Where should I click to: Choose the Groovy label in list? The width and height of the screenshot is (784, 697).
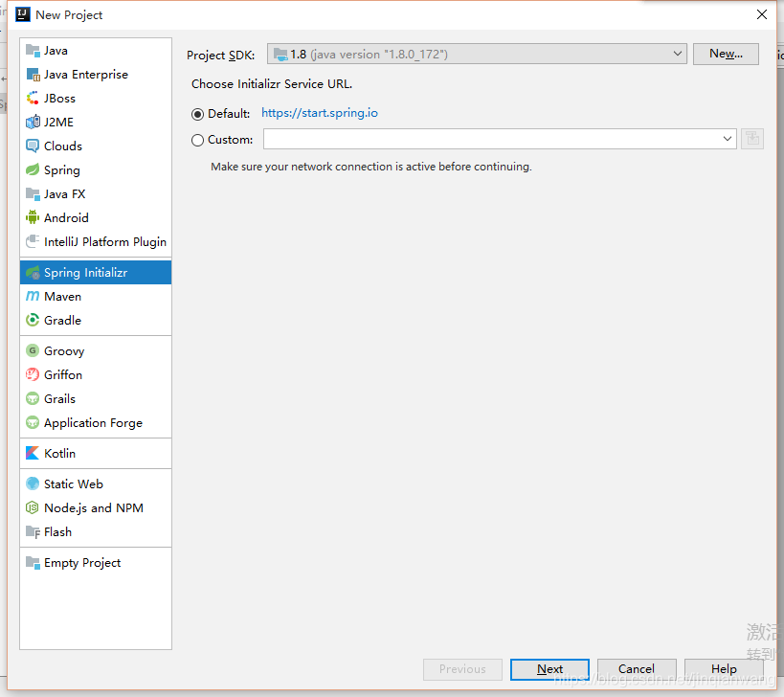point(64,351)
